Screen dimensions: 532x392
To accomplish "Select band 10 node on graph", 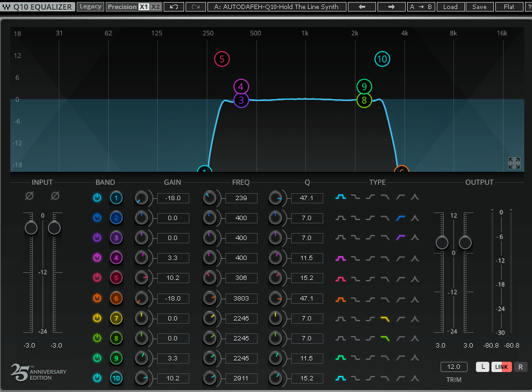I will (382, 59).
